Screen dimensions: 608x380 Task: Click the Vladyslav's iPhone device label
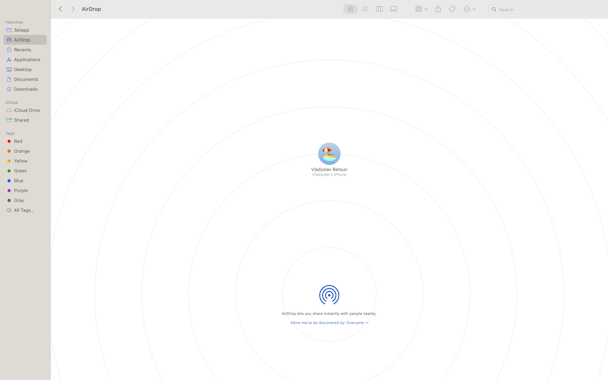329,175
